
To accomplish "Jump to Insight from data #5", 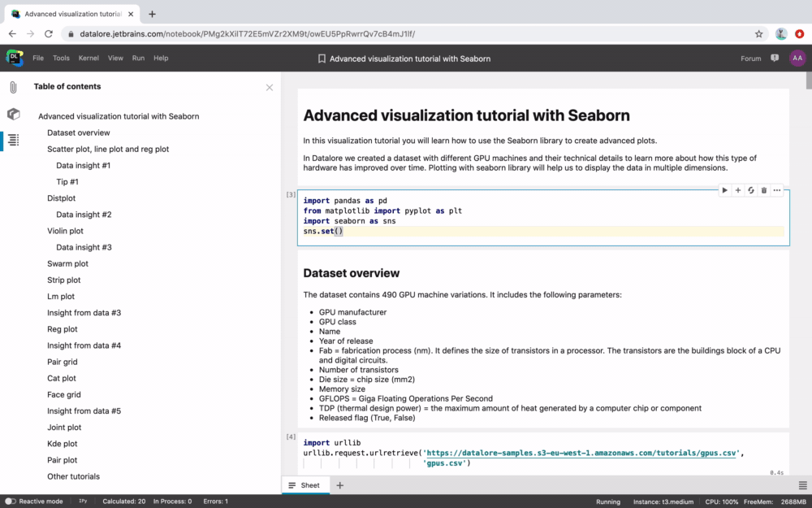I will 84,411.
